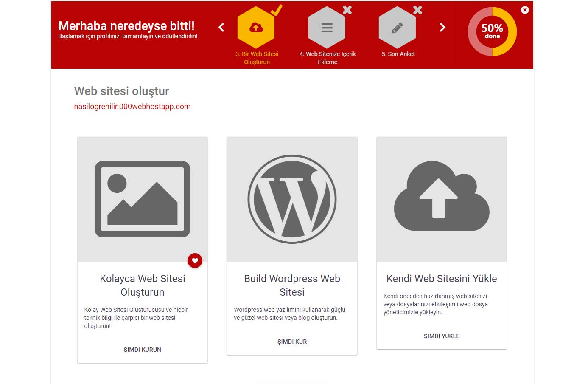Click the WordPress logo image
This screenshot has width=588, height=384.
292,199
